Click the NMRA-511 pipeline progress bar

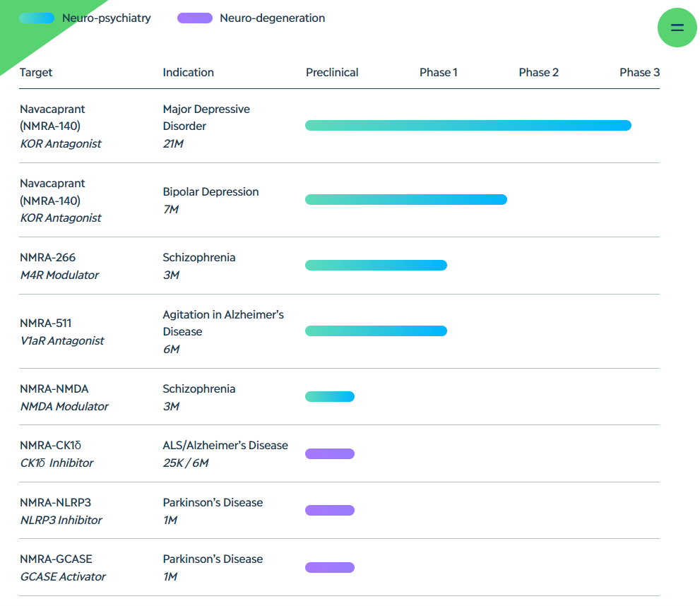click(x=376, y=331)
